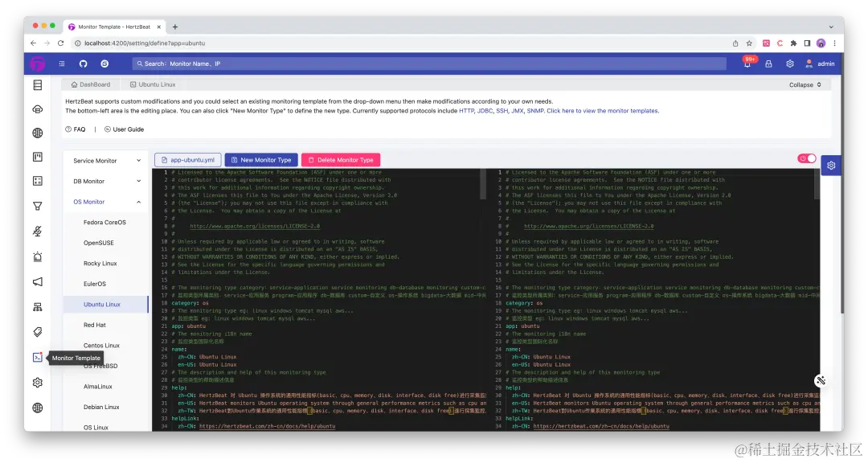The height and width of the screenshot is (463, 868).
Task: Focus the Monitor Name, IP search field
Action: click(x=429, y=64)
